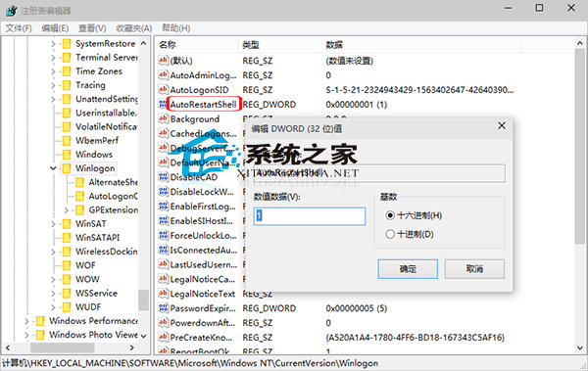Click the value list vertical scrollbar thumb
Image resolution: width=588 pixels, height=371 pixels.
click(x=580, y=146)
